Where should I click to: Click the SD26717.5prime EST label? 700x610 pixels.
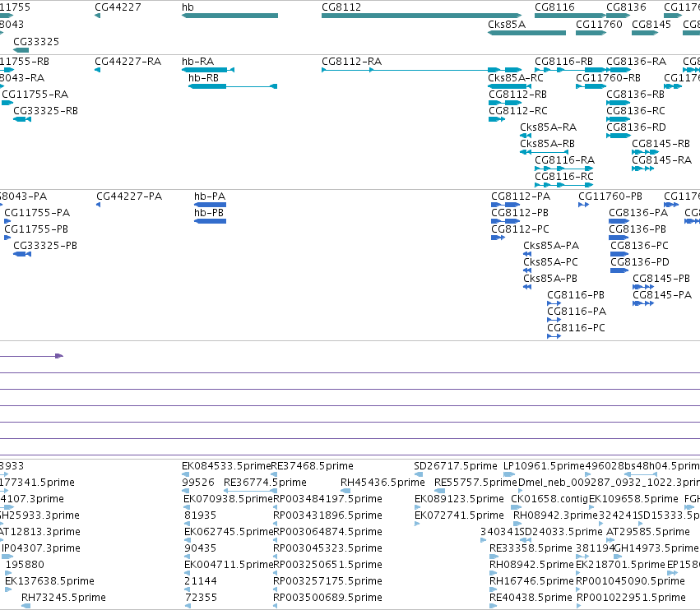point(456,466)
